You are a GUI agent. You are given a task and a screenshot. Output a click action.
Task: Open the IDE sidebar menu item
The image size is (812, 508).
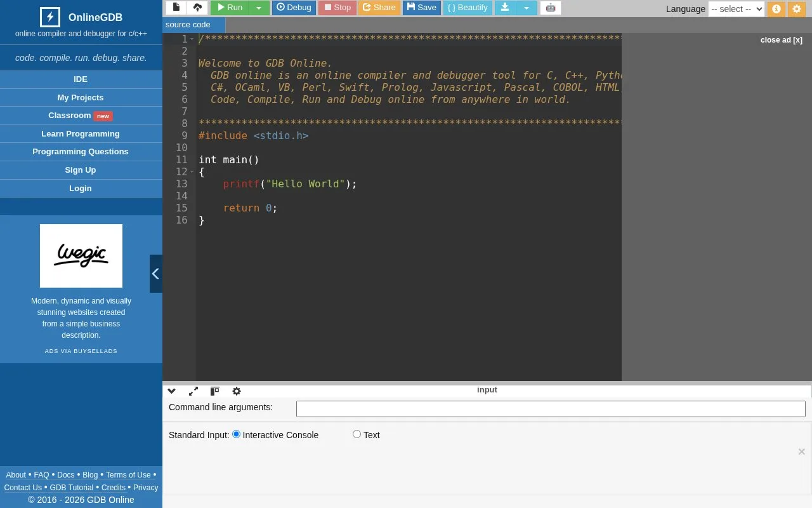[x=81, y=79]
